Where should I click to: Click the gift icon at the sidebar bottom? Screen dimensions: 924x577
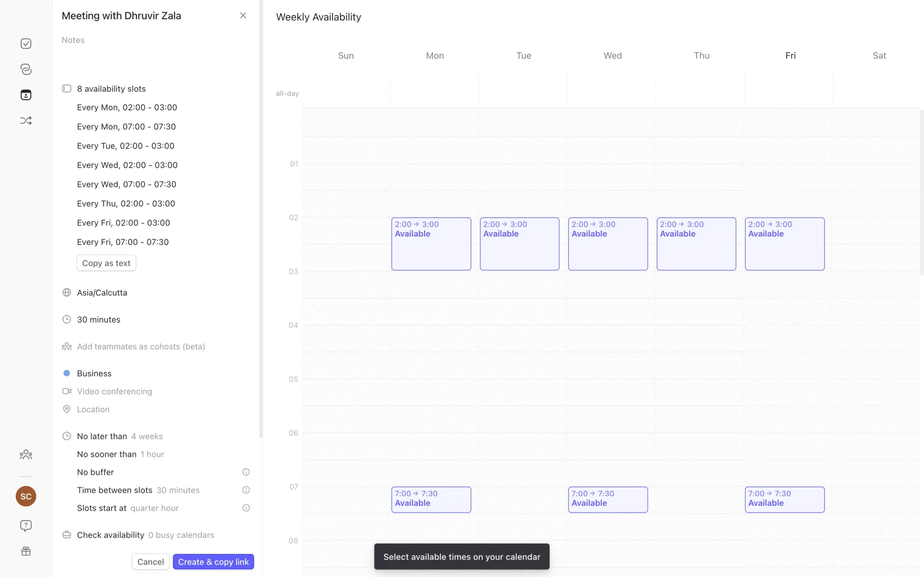(x=26, y=551)
